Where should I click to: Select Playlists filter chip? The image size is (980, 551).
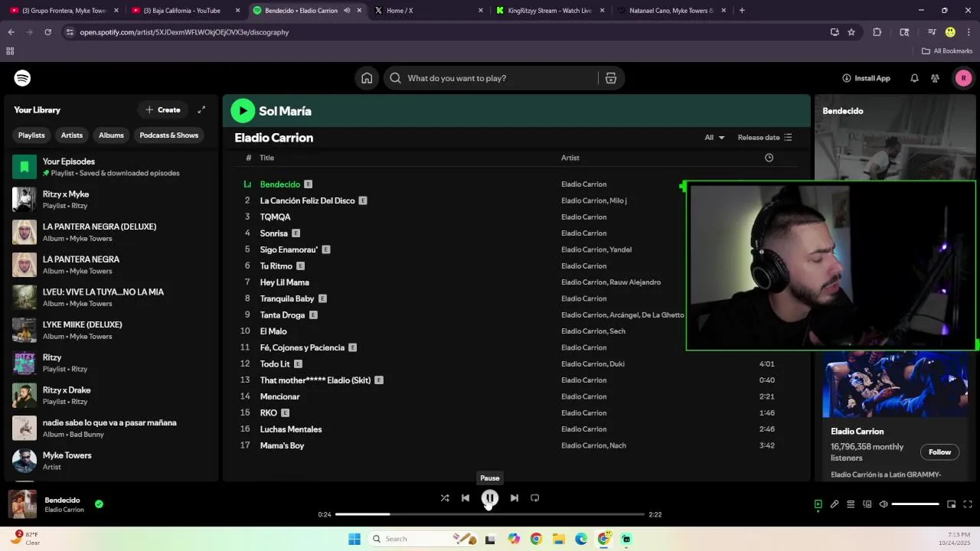tap(31, 135)
